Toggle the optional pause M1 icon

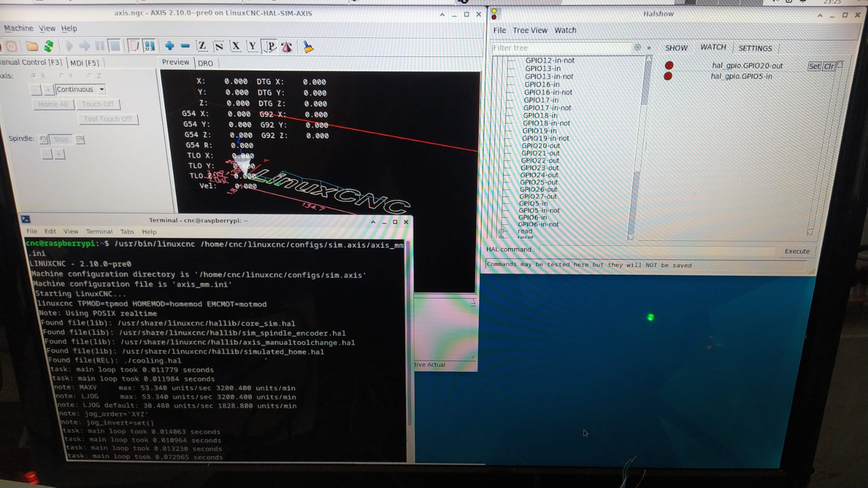pos(149,47)
